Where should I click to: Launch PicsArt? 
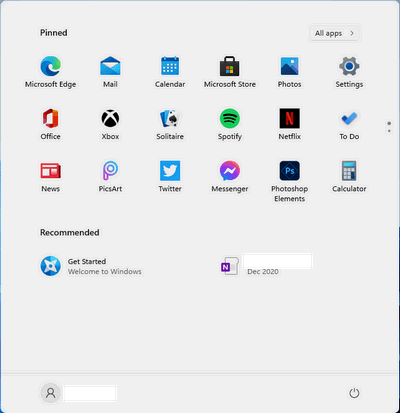110,176
